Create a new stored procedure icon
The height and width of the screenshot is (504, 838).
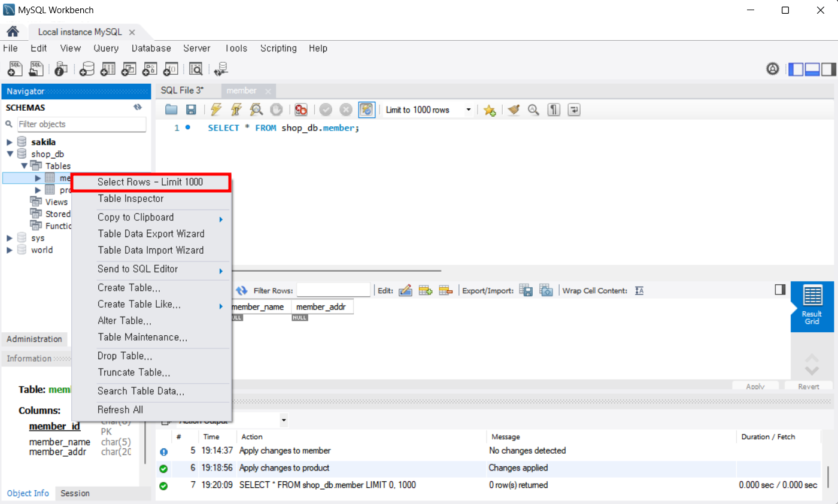(150, 69)
